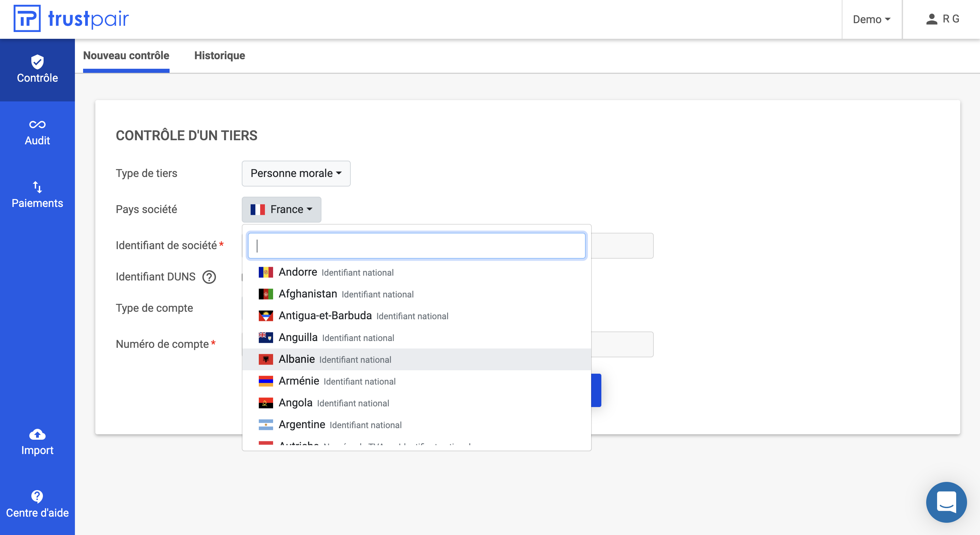This screenshot has width=980, height=535.
Task: Open the Demo dropdown menu
Action: pyautogui.click(x=871, y=19)
